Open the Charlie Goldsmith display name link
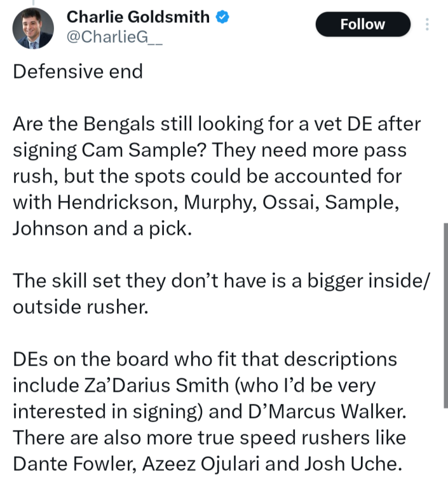 tap(138, 17)
